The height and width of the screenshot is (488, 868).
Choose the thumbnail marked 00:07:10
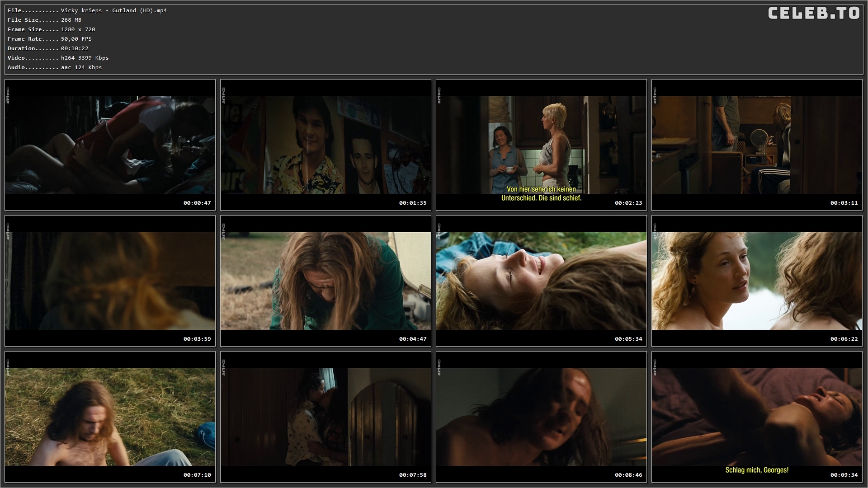click(x=110, y=417)
